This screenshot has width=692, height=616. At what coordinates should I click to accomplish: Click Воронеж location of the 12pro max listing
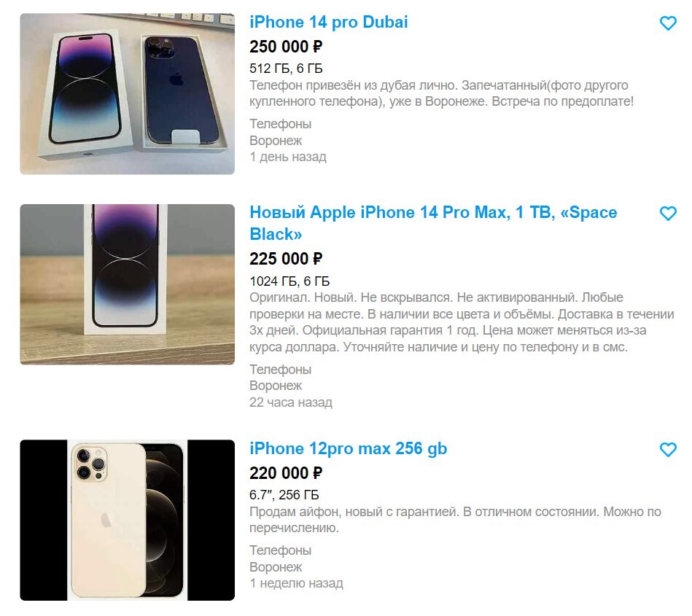click(276, 567)
